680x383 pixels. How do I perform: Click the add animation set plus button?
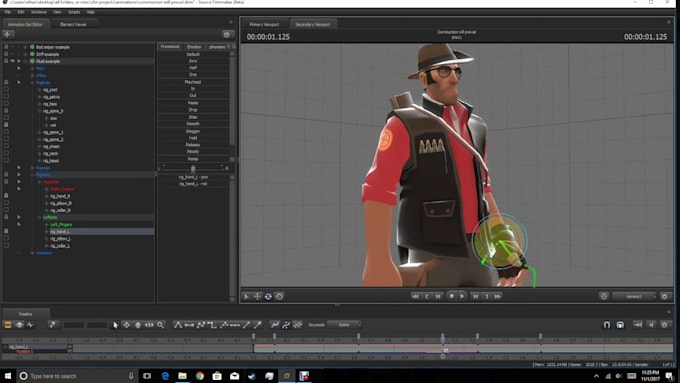click(x=8, y=34)
